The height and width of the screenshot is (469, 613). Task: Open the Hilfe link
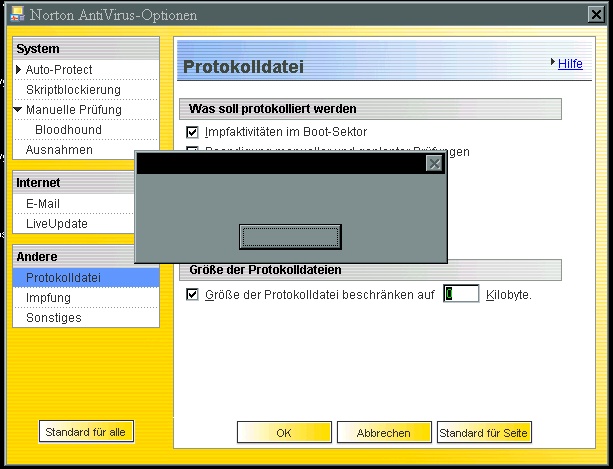point(570,63)
